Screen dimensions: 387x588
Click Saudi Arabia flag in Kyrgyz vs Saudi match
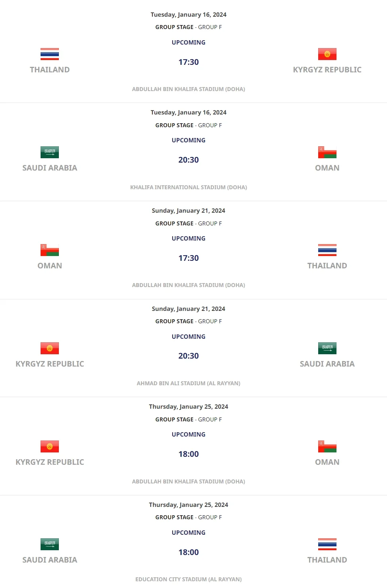click(327, 348)
